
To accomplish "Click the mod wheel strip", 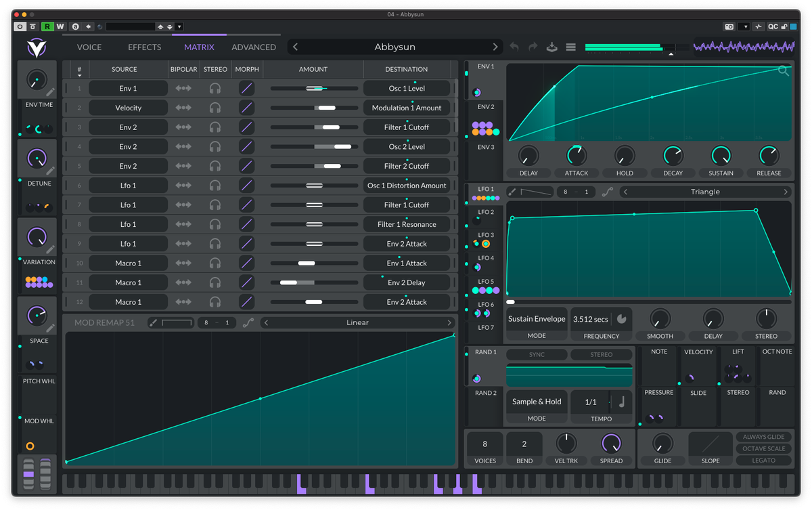I will (x=45, y=473).
